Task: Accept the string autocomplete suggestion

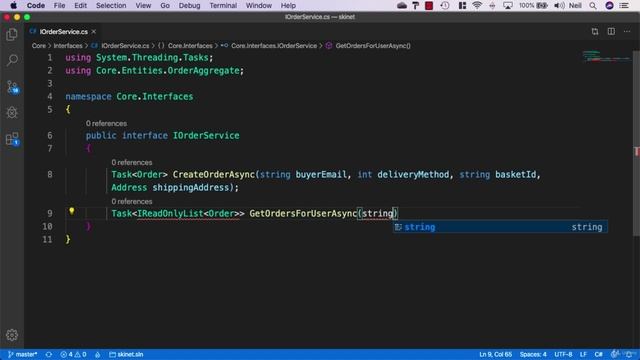Action: [500, 227]
